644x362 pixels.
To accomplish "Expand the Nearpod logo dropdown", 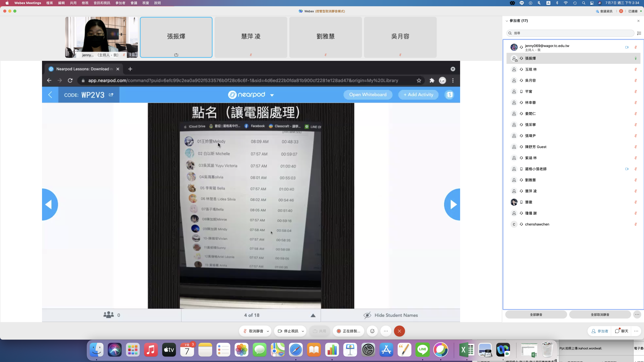I will pyautogui.click(x=272, y=95).
